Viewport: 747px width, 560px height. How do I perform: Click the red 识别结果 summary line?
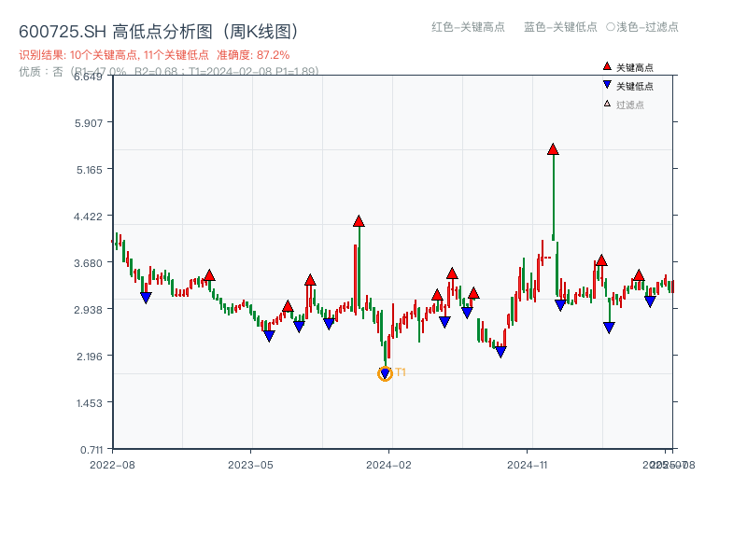(x=154, y=55)
